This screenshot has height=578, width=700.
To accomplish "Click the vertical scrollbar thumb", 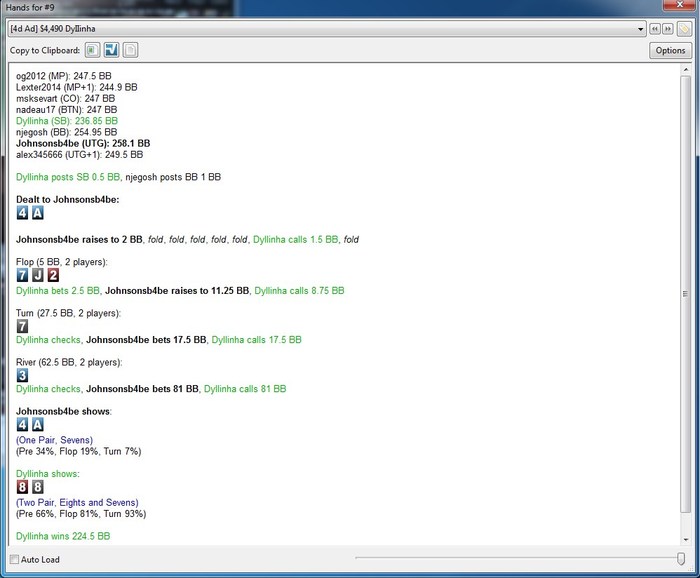I will (685, 294).
